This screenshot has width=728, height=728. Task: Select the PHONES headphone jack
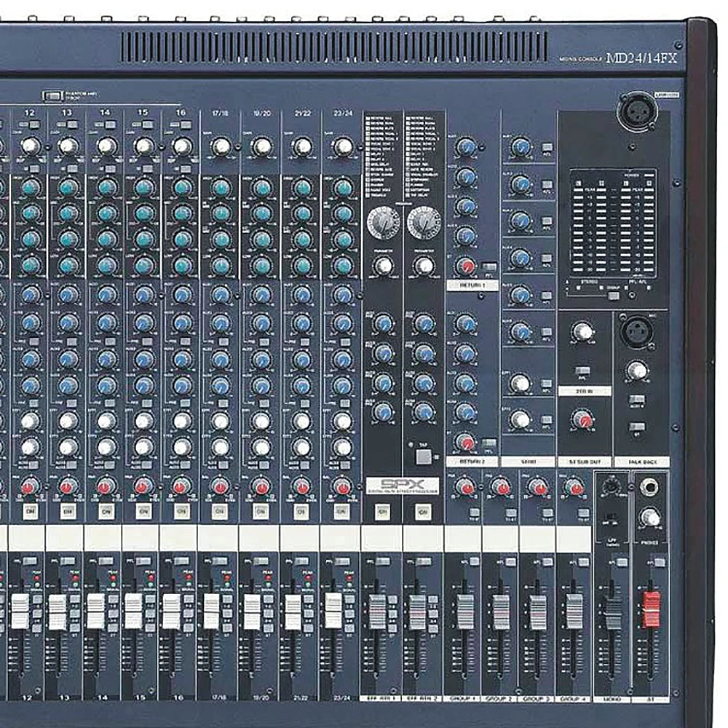pos(649,488)
